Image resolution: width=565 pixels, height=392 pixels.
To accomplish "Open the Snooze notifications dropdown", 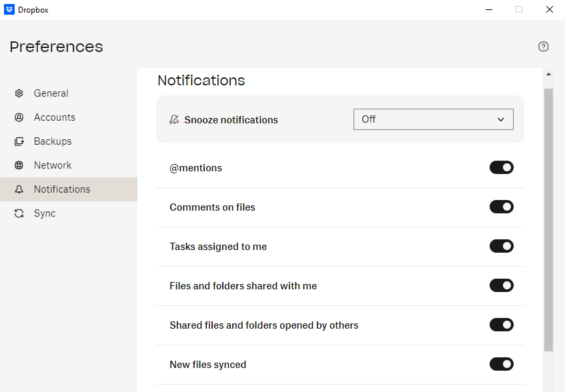I will tap(433, 119).
